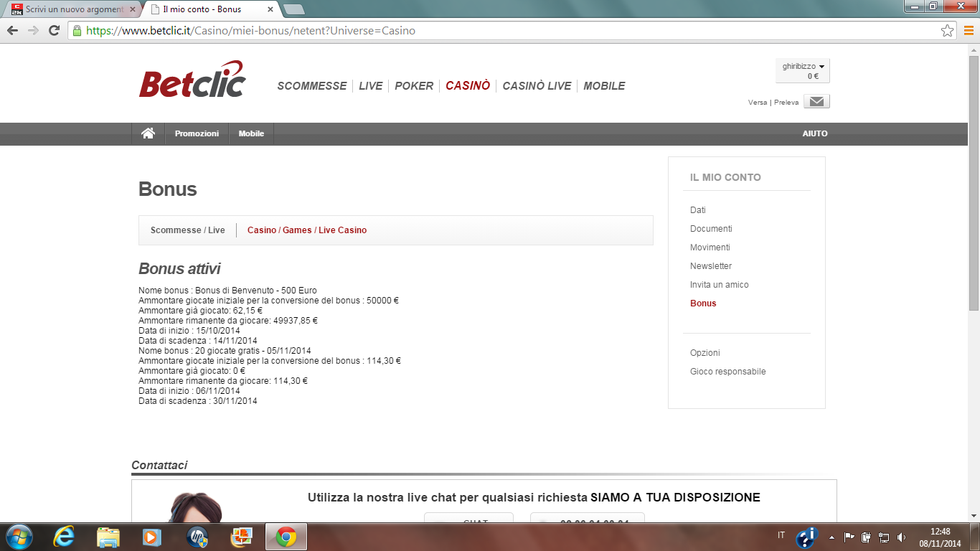The height and width of the screenshot is (551, 980).
Task: Click the Show desktop strip beside the clock
Action: pos(975,537)
